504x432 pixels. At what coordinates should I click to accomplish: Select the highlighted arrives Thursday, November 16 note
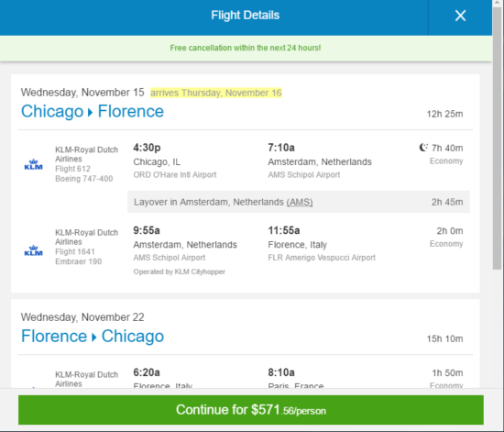click(216, 93)
